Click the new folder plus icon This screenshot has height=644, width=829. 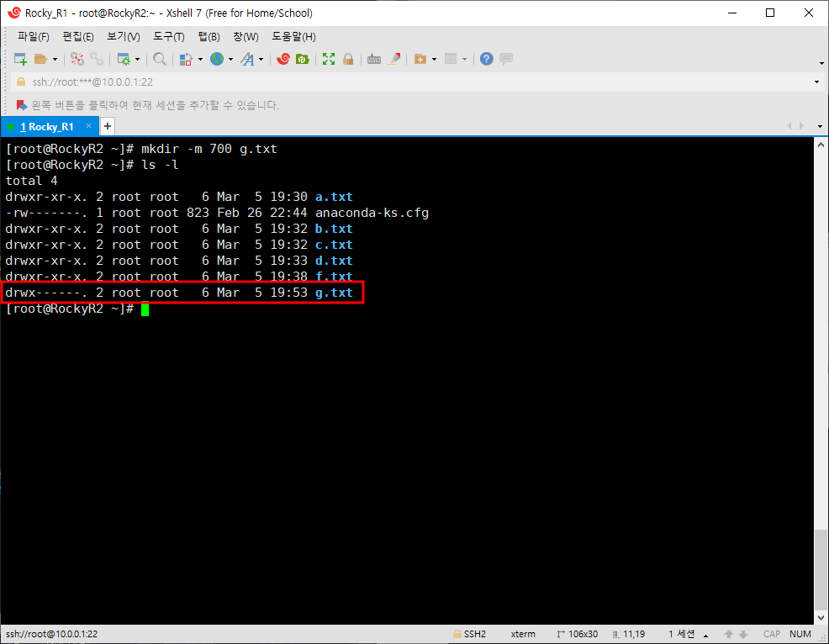click(420, 59)
